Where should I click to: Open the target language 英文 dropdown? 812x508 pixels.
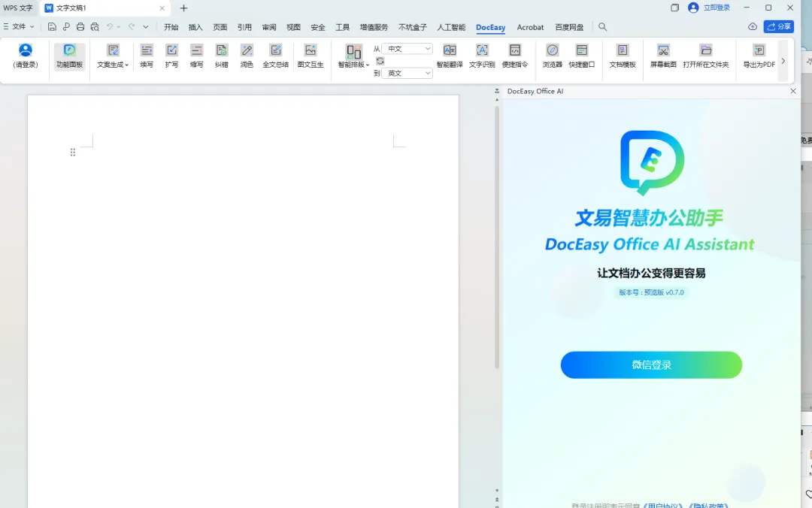click(x=407, y=73)
